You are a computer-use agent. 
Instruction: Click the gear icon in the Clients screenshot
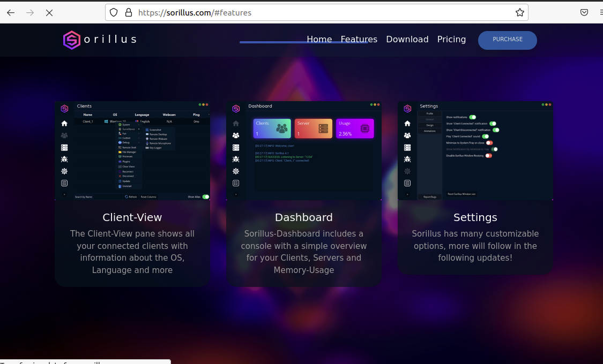[64, 171]
